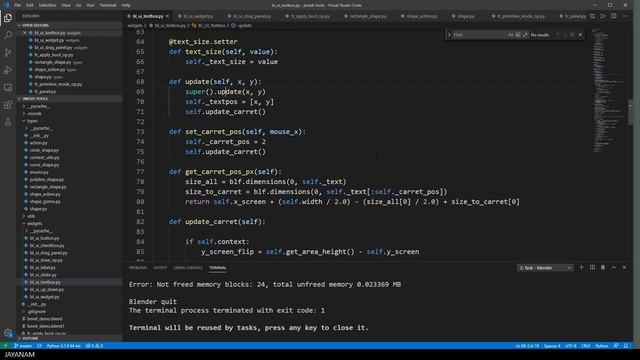Split the editor to the right
This screenshot has height=360, width=640.
coord(614,16)
